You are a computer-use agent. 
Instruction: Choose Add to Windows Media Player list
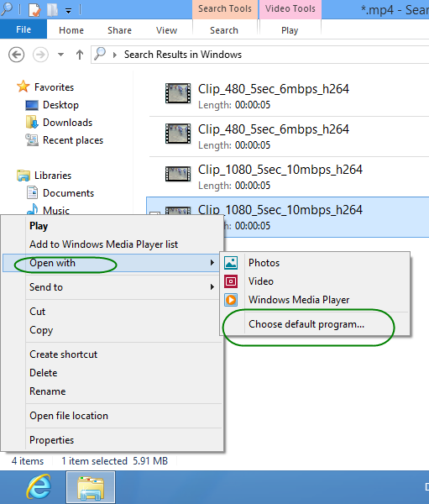pos(112,244)
